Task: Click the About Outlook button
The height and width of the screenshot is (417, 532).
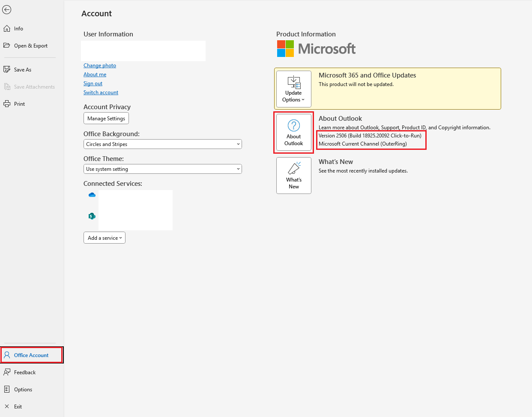Action: point(294,132)
